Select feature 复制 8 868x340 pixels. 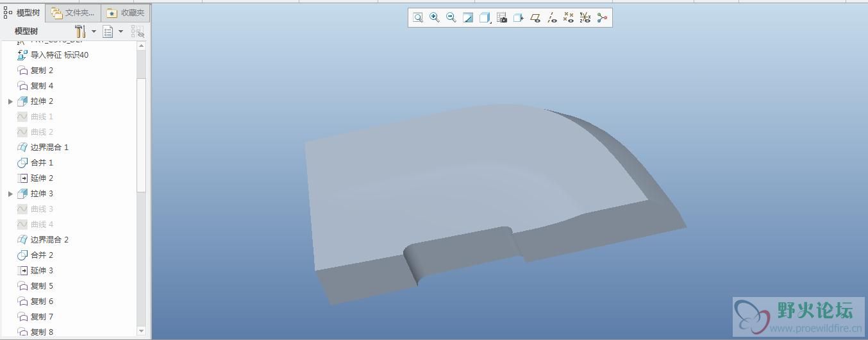[42, 332]
